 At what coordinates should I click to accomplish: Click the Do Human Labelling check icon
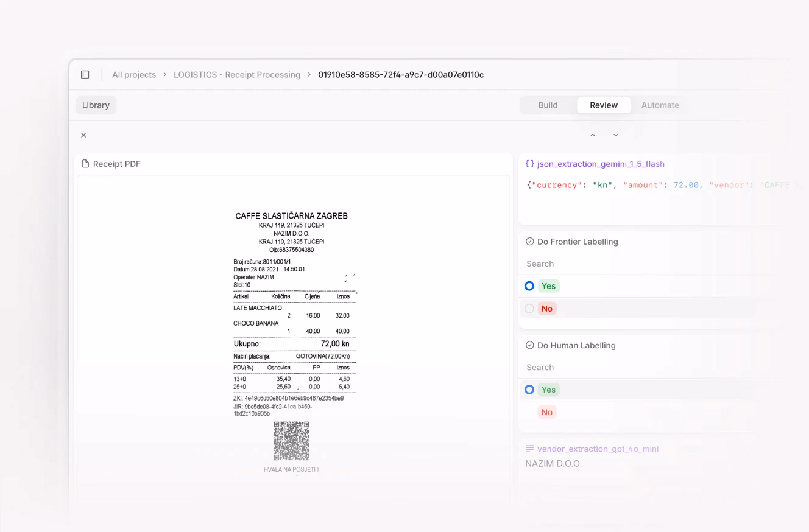pos(530,345)
